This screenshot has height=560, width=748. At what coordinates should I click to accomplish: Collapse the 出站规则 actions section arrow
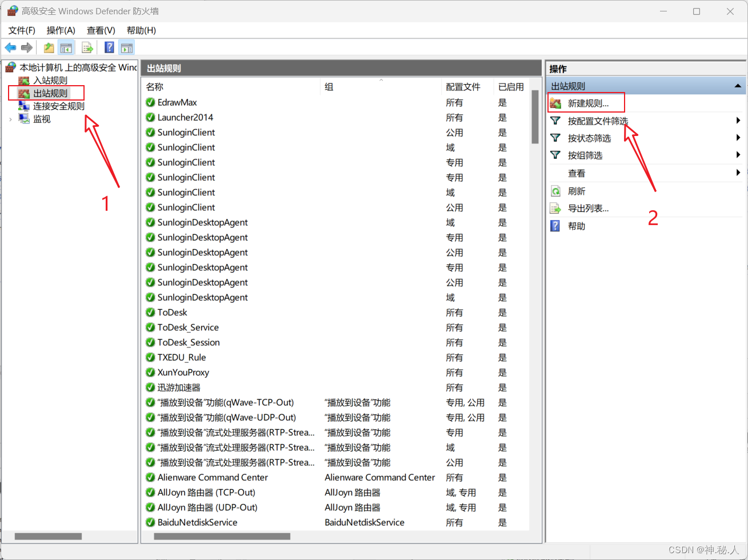[738, 86]
